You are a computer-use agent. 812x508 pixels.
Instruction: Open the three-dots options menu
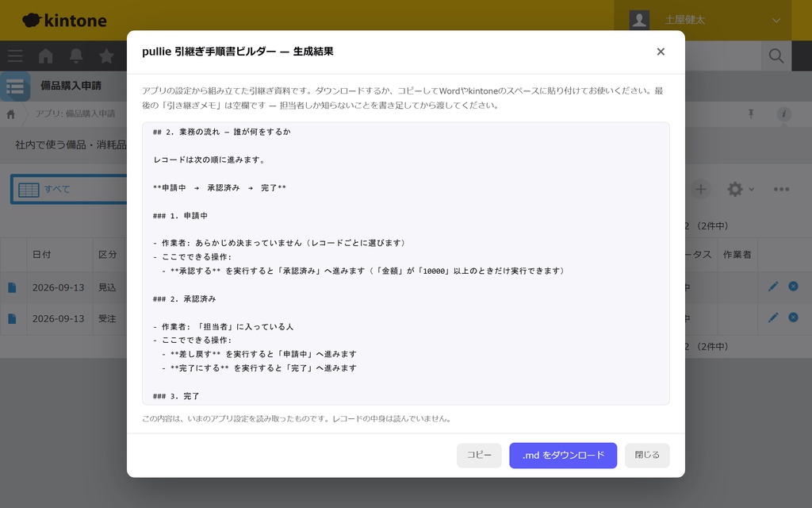click(x=781, y=189)
